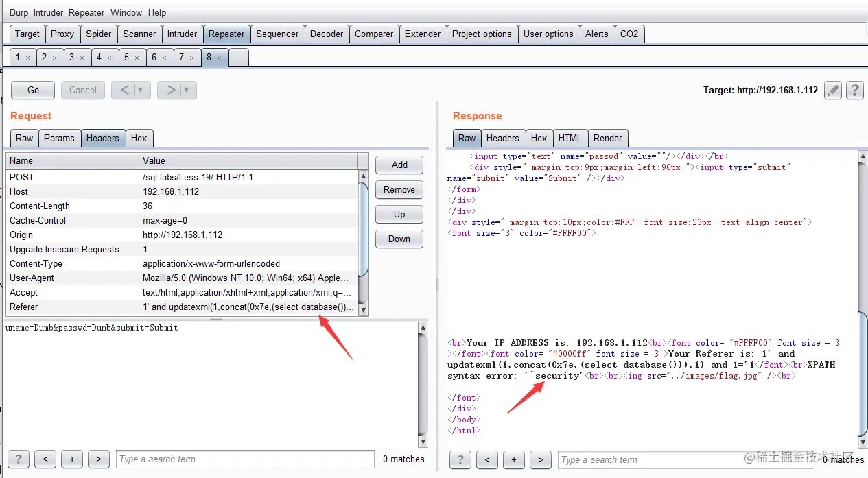The image size is (868, 478).
Task: Go to previous response search match
Action: click(487, 459)
